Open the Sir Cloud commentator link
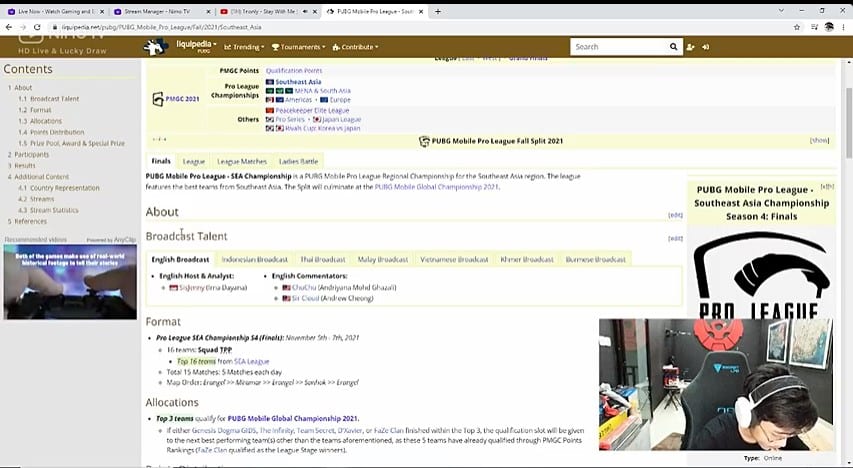 [305, 298]
